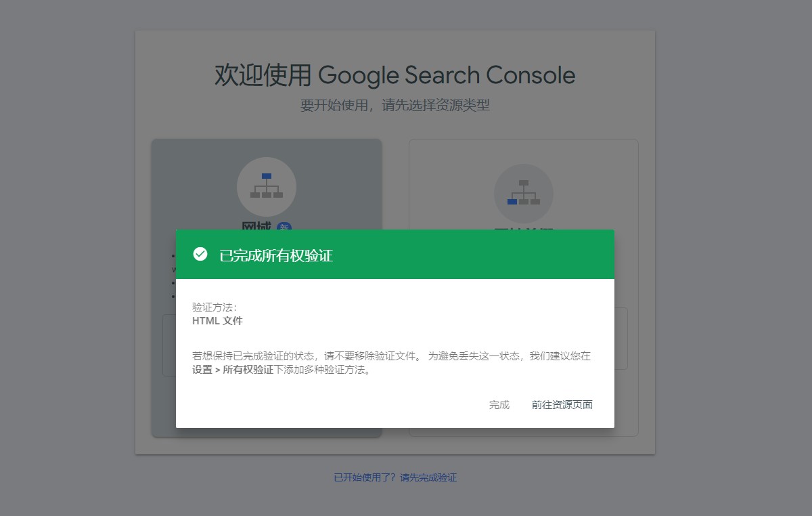Screen dimensions: 812x516
Task: Click the 验证方法 label in dialog
Action: [x=215, y=307]
